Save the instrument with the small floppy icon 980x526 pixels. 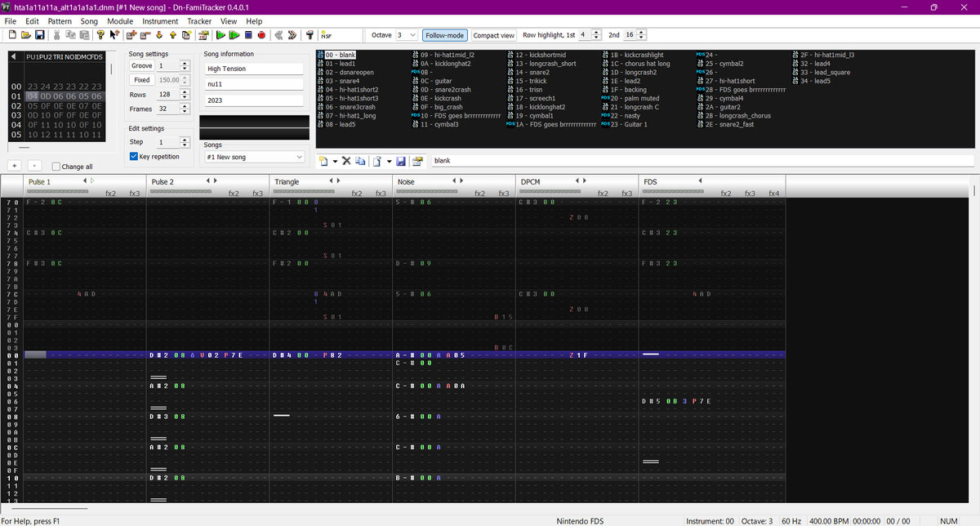click(x=401, y=161)
